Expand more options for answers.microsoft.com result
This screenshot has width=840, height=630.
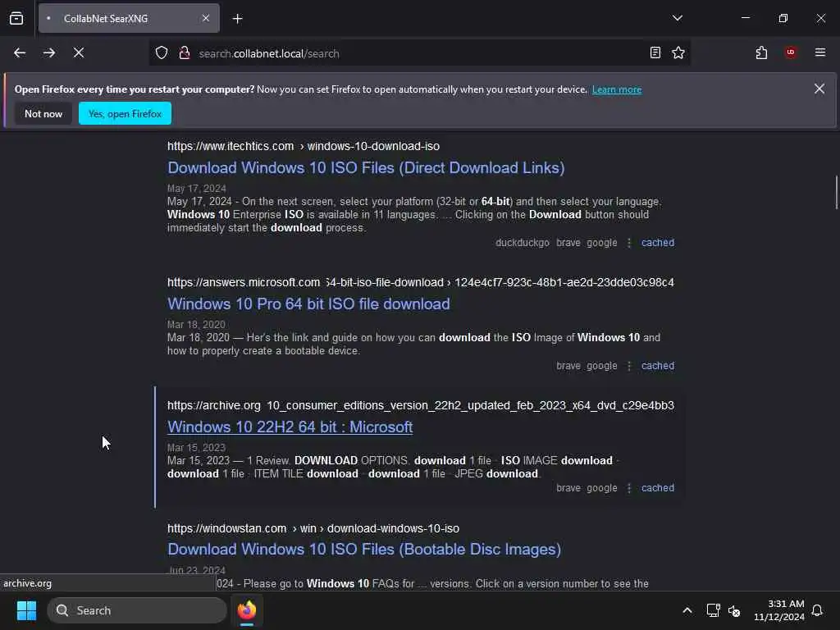click(x=629, y=366)
